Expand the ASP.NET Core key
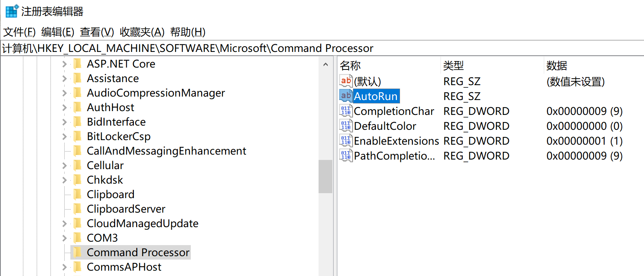This screenshot has width=644, height=276. (65, 64)
